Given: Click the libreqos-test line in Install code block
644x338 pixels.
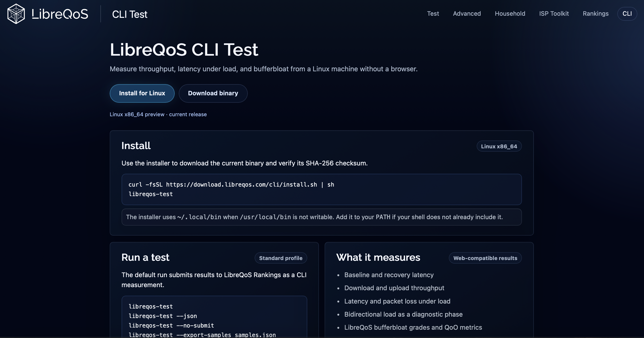Looking at the screenshot, I should click(x=150, y=194).
